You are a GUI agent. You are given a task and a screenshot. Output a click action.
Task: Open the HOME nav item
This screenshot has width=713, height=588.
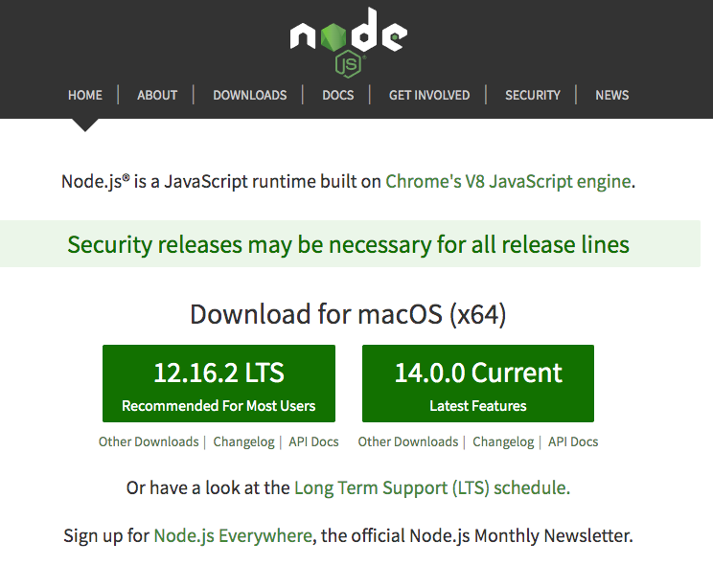85,95
